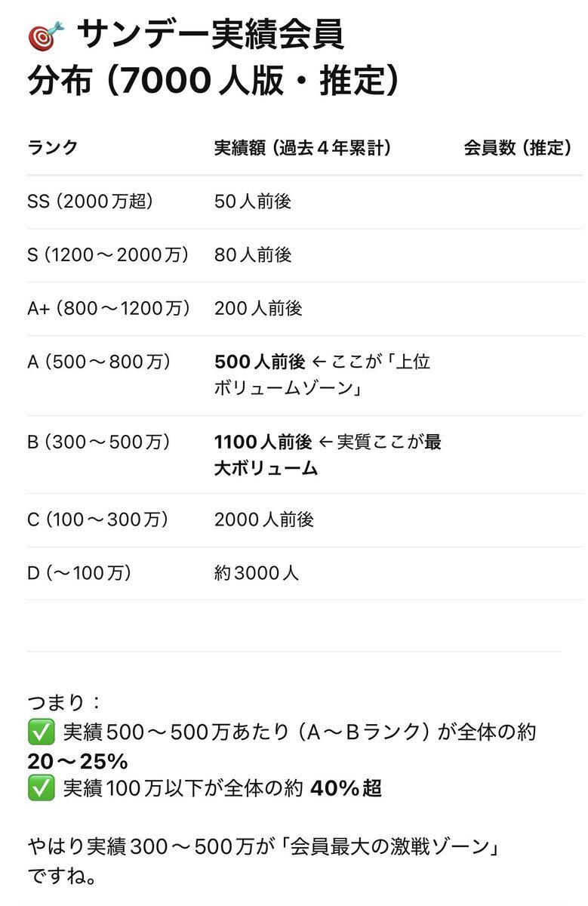Select the D (〜100万) rank cell
This screenshot has height=906, width=588.
coord(79,573)
